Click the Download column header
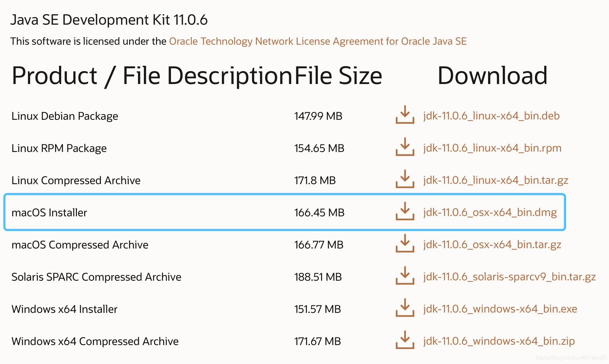 493,76
